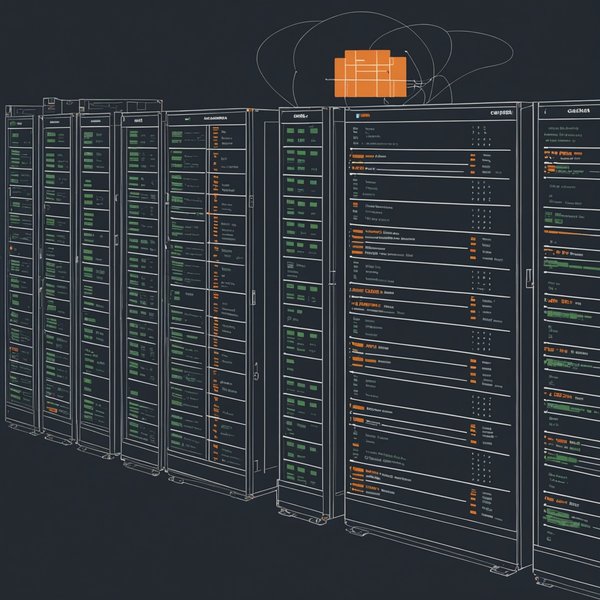Viewport: 600px width, 600px height.
Task: Select the leftmost server rack
Action: click(x=20, y=270)
